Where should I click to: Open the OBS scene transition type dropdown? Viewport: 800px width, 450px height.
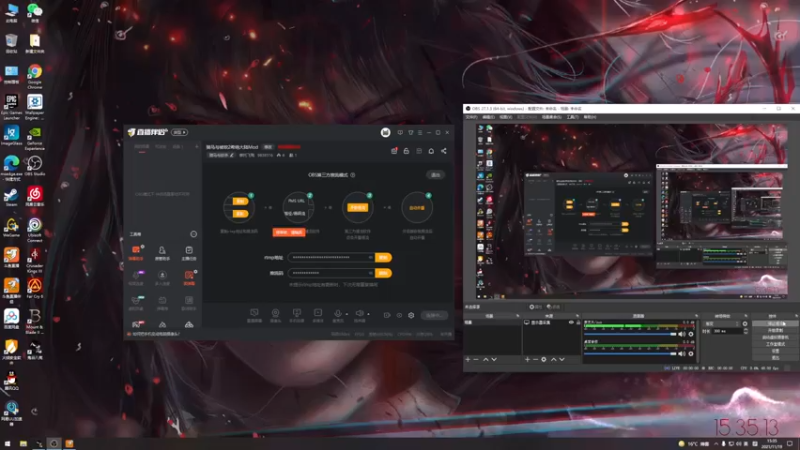pos(721,324)
